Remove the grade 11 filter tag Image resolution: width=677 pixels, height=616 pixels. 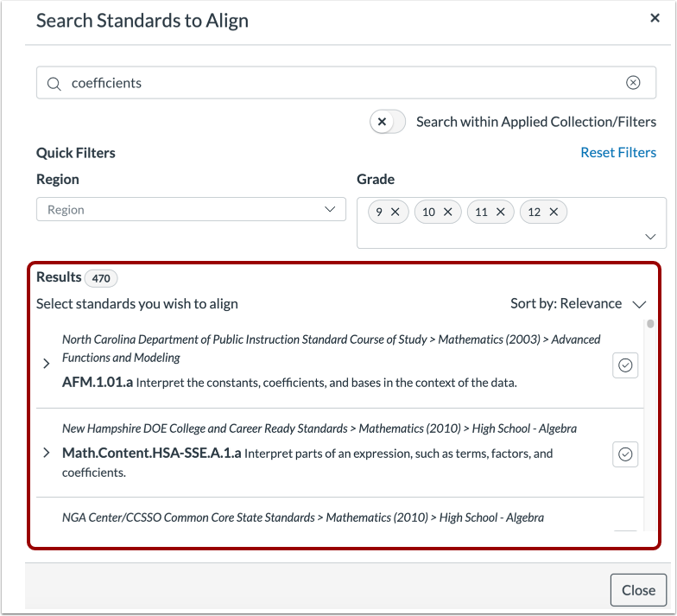(x=501, y=212)
